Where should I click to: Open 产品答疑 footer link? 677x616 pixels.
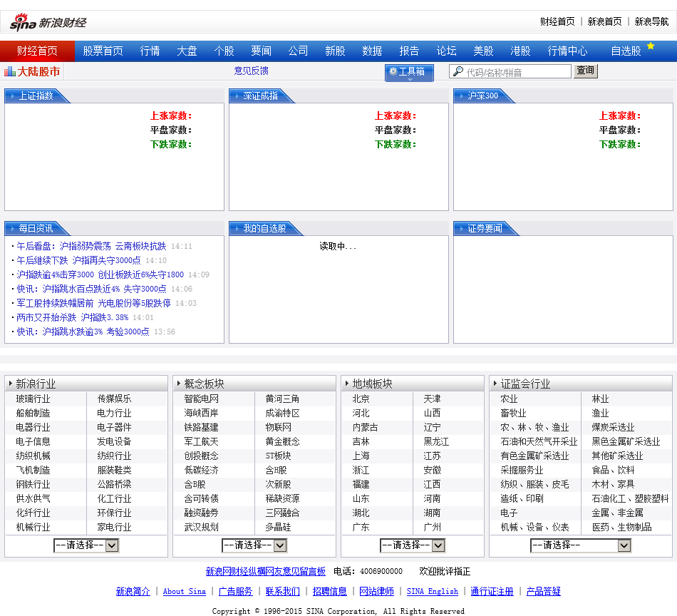(x=544, y=591)
